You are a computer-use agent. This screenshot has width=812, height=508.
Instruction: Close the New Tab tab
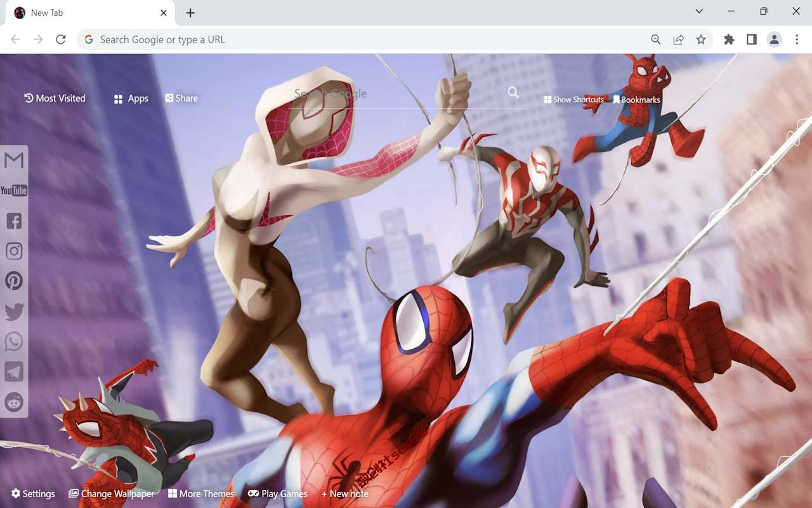click(164, 13)
